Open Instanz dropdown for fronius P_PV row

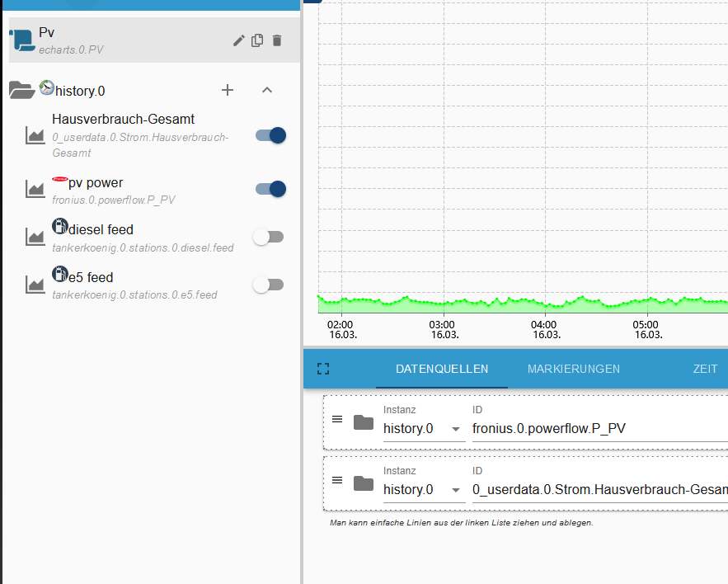coord(424,428)
